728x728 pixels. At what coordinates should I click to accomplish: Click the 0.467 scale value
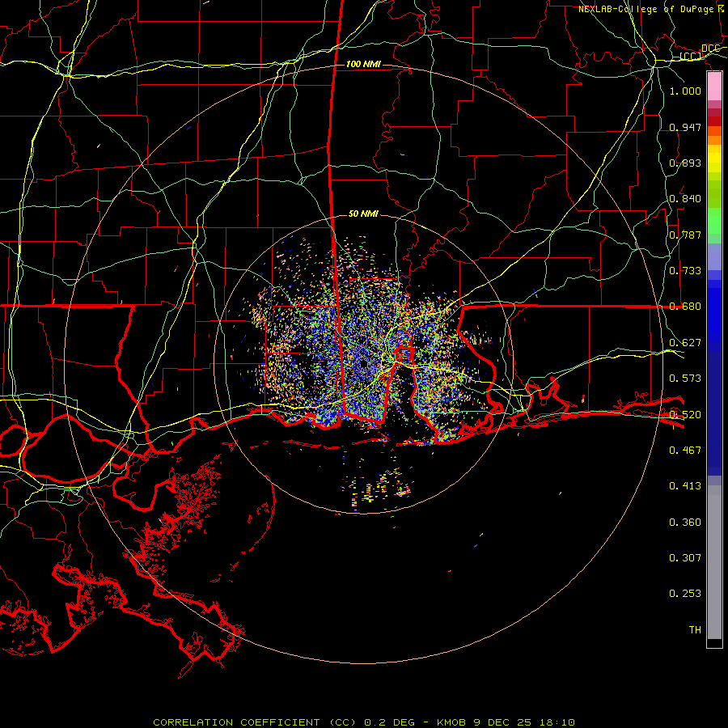(x=685, y=450)
